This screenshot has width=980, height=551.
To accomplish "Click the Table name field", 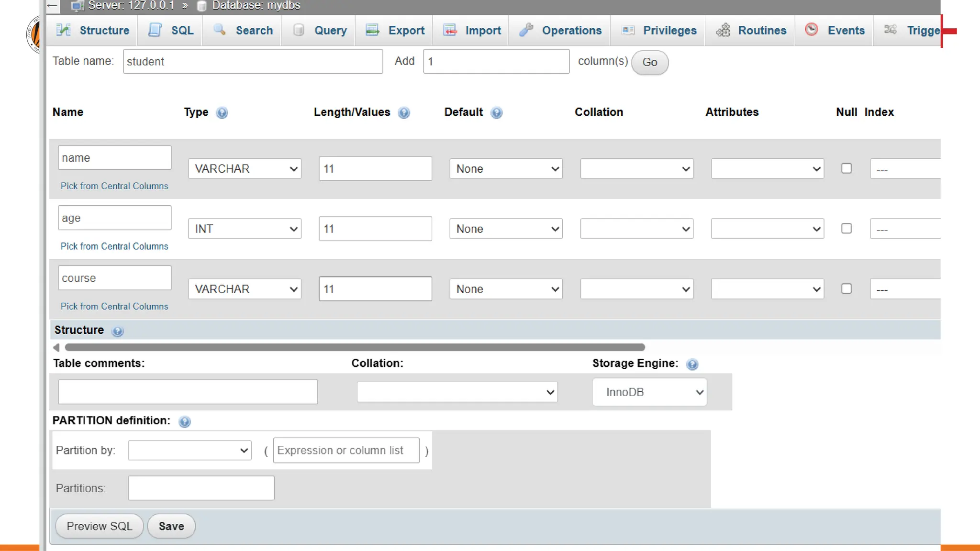I will coord(253,61).
